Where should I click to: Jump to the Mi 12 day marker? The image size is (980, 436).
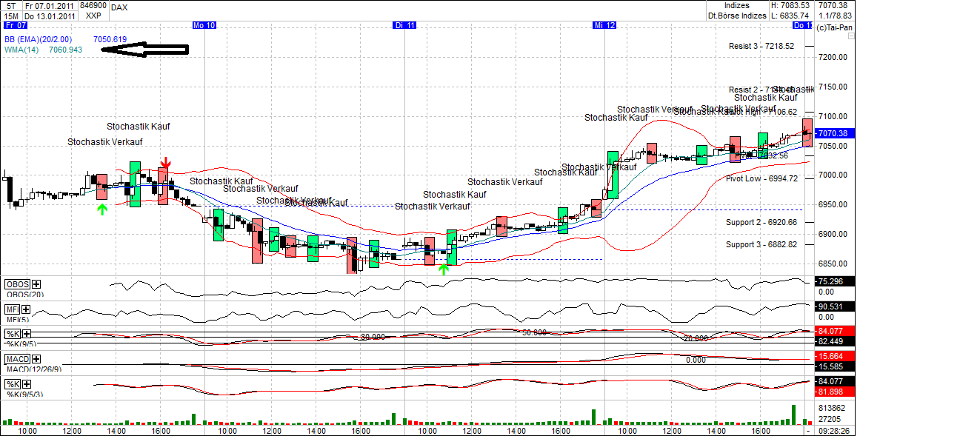[604, 25]
